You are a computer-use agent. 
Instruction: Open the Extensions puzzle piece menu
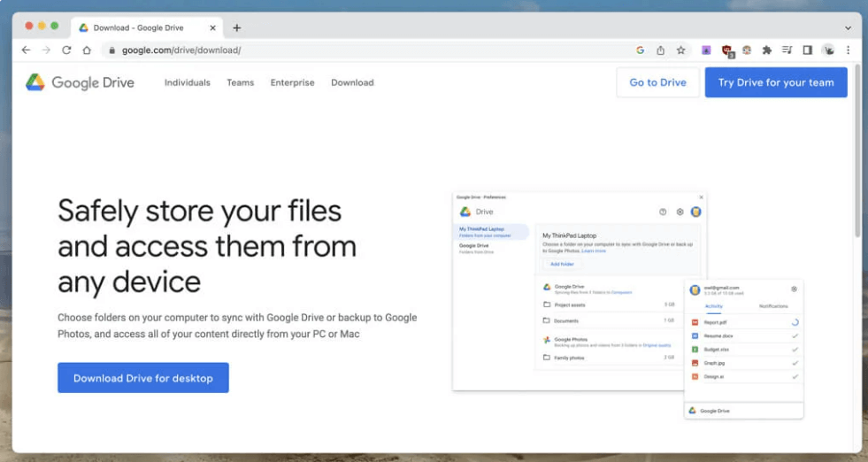(767, 50)
